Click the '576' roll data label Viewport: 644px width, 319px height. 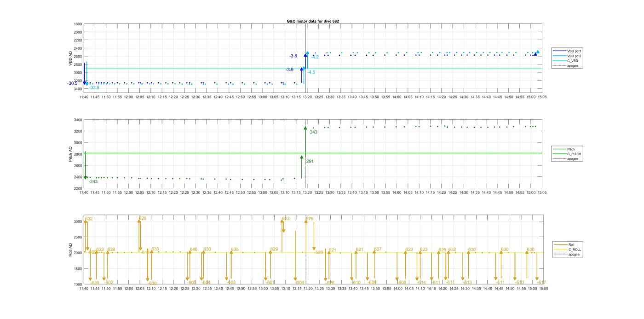[310, 219]
